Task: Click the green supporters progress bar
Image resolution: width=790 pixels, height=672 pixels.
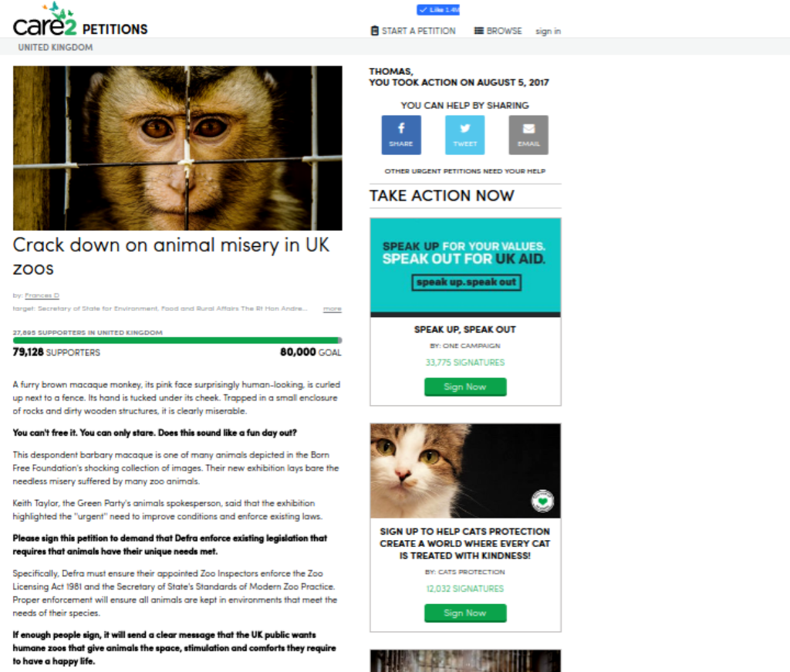Action: coord(177,340)
